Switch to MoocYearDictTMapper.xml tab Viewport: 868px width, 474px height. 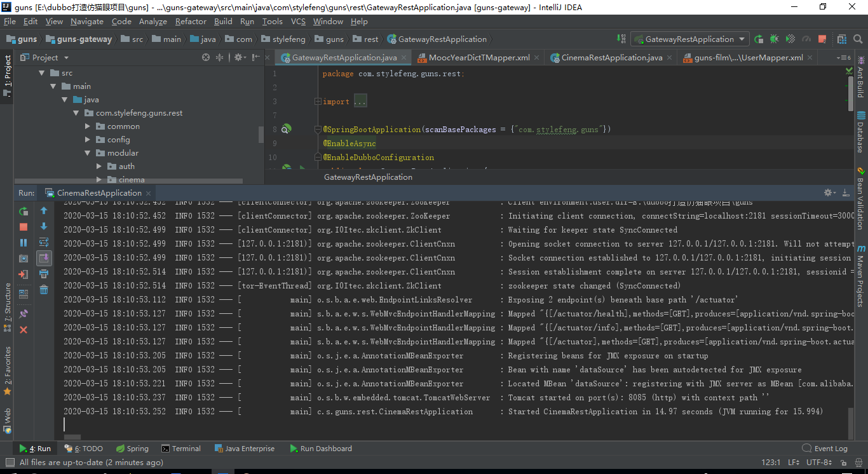(479, 58)
